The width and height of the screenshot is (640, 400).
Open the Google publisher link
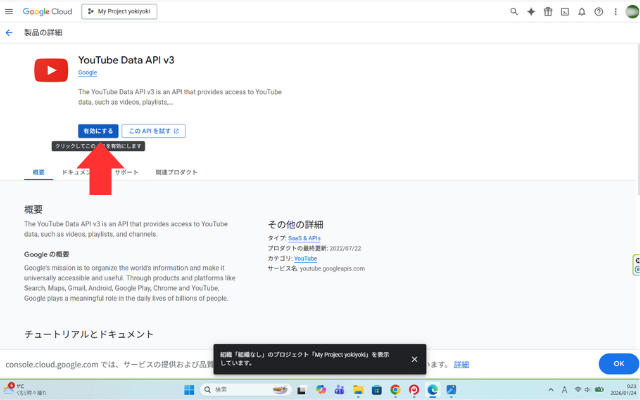click(x=87, y=73)
